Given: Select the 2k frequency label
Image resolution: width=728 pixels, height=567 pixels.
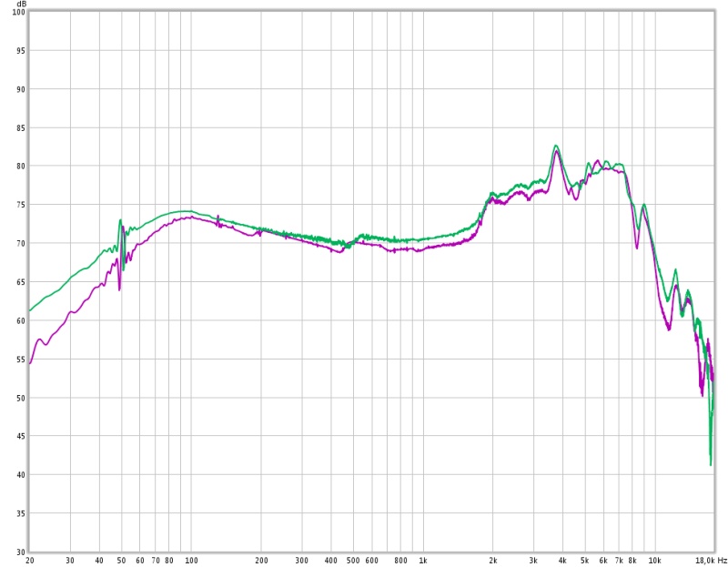Looking at the screenshot, I should pyautogui.click(x=493, y=561).
